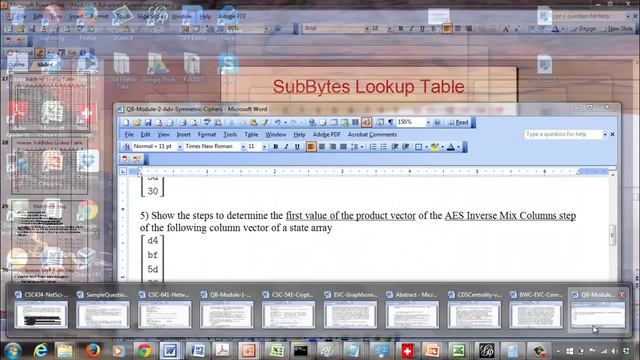Open Print Preview from Word toolbar
Image resolution: width=640 pixels, height=360 pixels.
[x=194, y=122]
